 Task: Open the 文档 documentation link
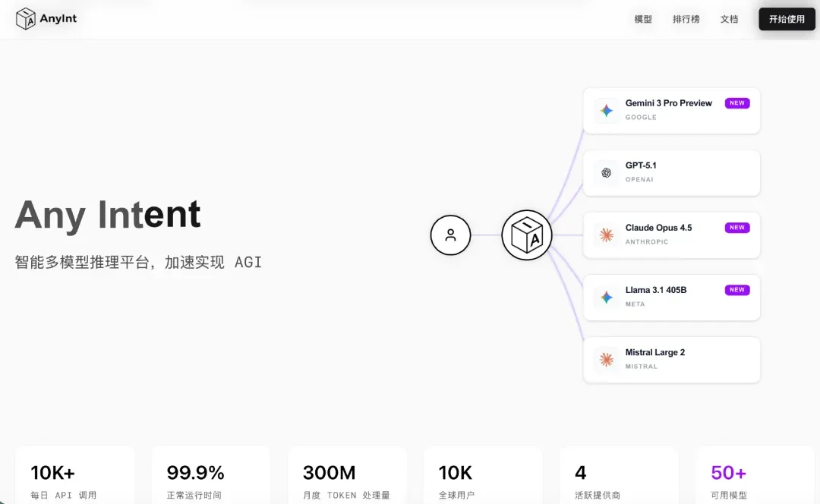click(728, 19)
